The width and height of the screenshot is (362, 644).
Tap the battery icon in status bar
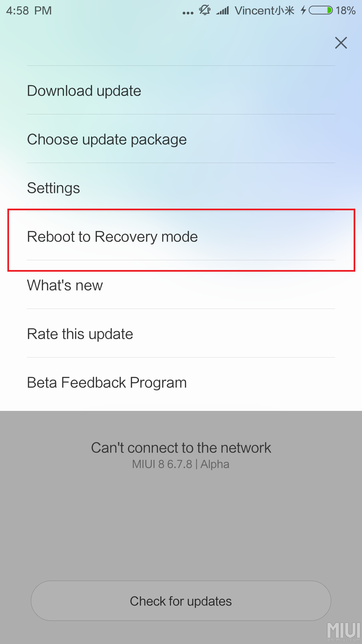321,10
